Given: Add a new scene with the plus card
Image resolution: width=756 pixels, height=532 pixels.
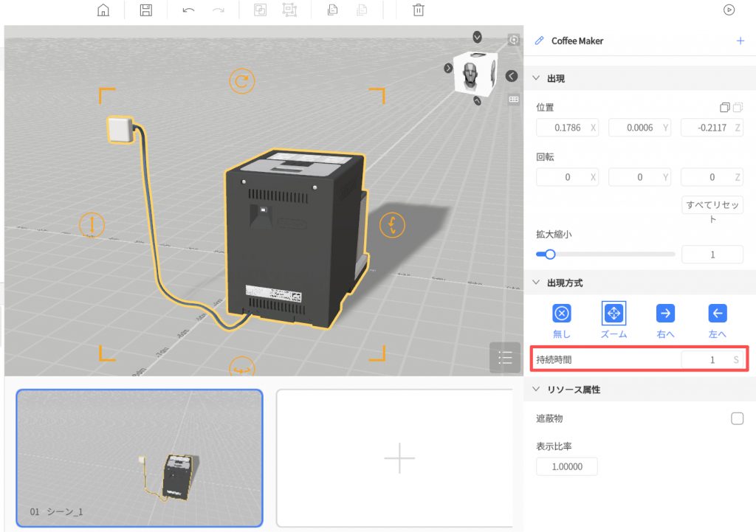Looking at the screenshot, I should point(399,458).
